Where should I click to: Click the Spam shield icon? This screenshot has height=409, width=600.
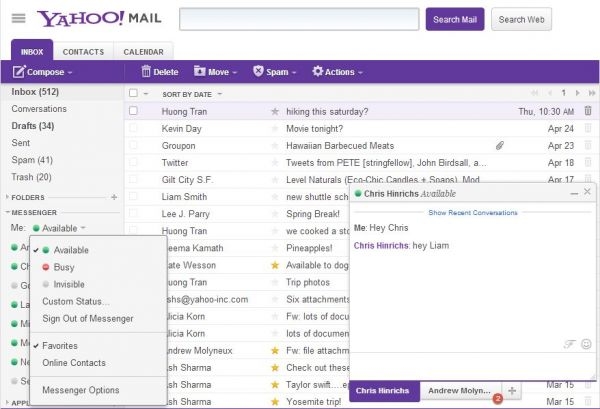pos(258,71)
